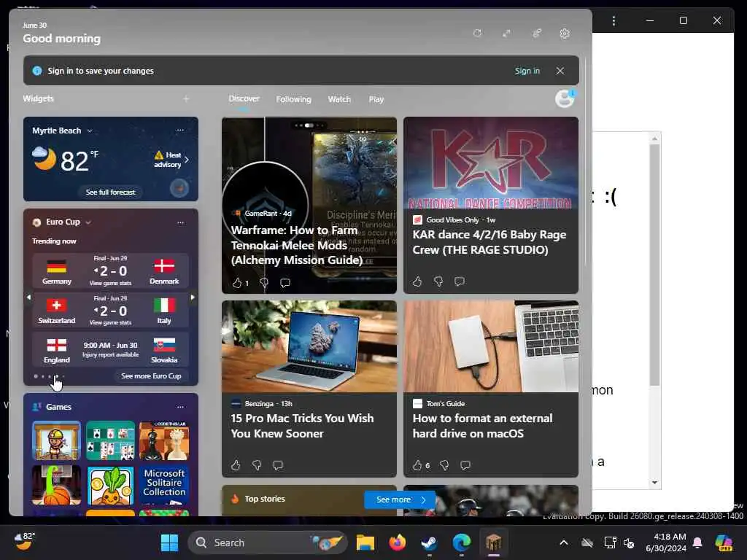Screen dimensions: 747x560
Task: Show hidden system tray icons
Action: [564, 542]
